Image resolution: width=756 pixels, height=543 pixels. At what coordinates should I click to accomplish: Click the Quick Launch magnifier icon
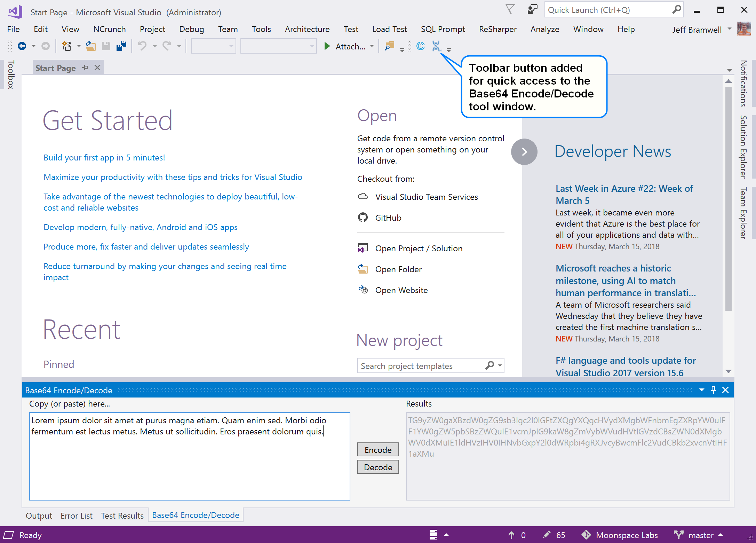pyautogui.click(x=676, y=9)
